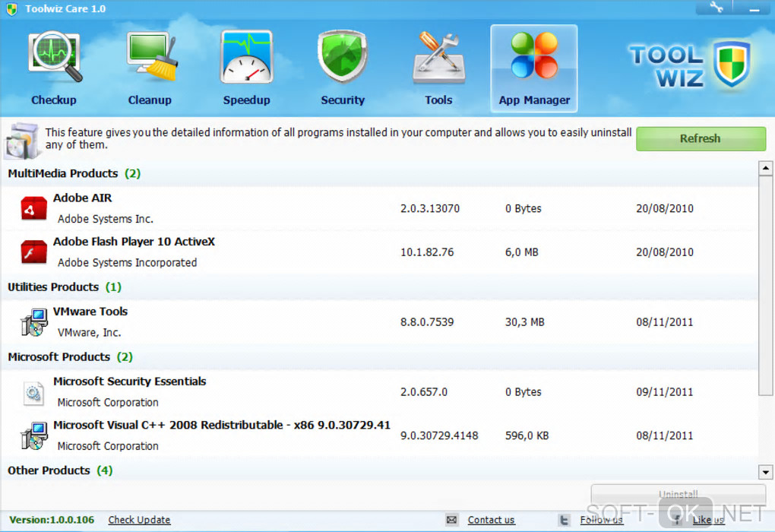
Task: Click the Refresh button
Action: 701,138
